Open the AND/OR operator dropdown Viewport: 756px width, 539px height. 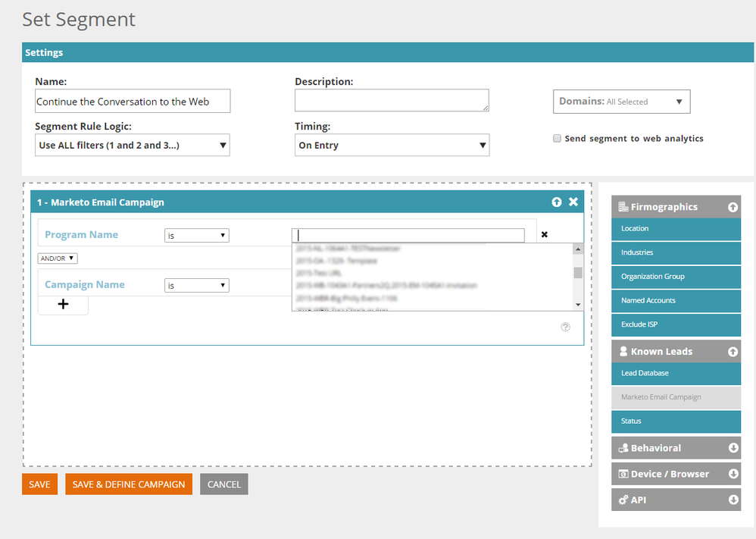[x=58, y=259]
